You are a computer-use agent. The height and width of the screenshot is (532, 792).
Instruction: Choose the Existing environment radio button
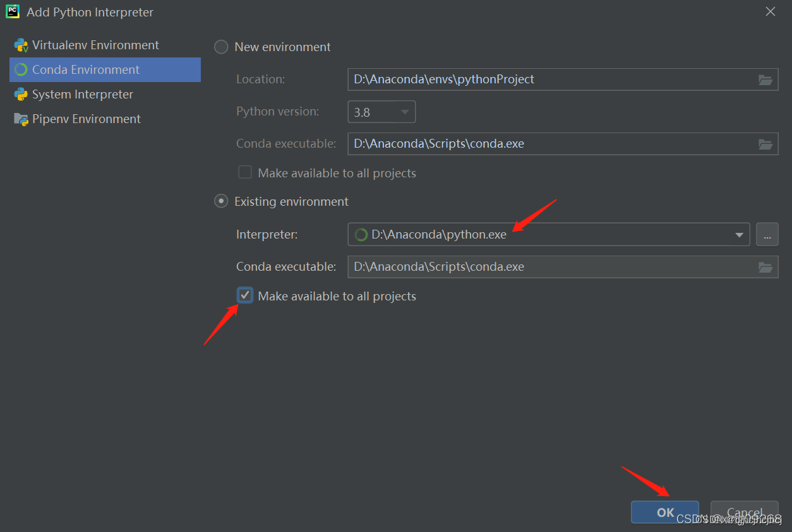[x=221, y=202]
